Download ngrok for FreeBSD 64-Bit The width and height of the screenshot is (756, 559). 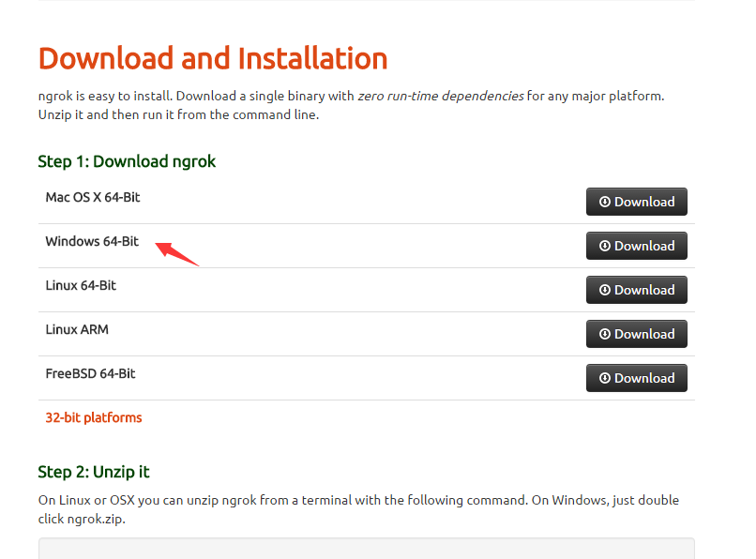click(x=637, y=378)
